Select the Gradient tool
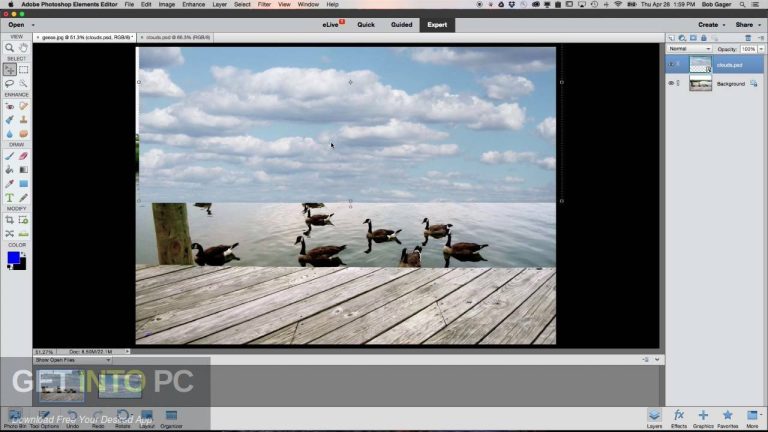 (23, 169)
